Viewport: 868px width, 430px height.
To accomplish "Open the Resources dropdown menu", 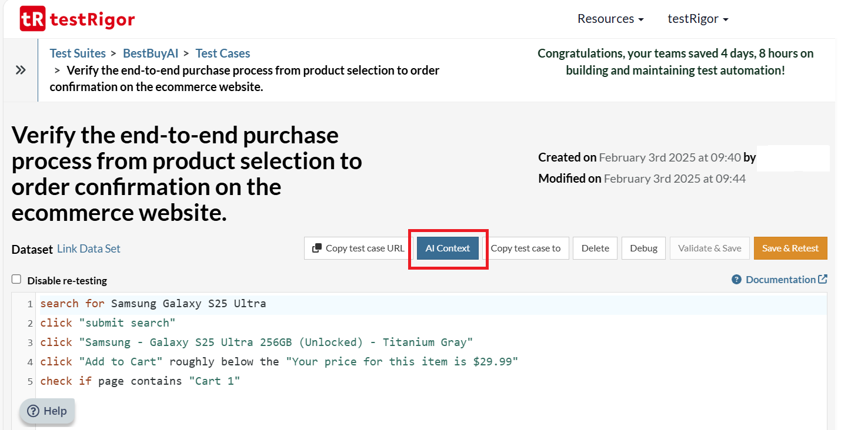I will click(610, 19).
